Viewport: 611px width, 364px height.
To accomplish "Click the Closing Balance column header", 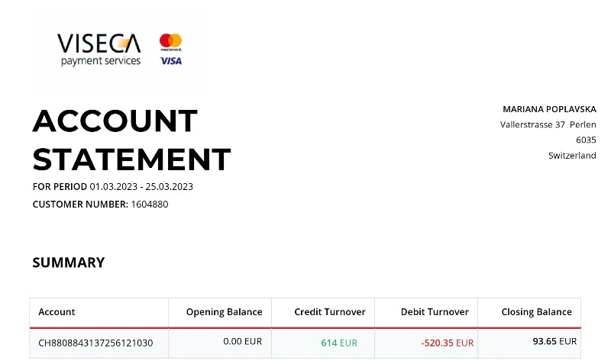I will pos(536,312).
